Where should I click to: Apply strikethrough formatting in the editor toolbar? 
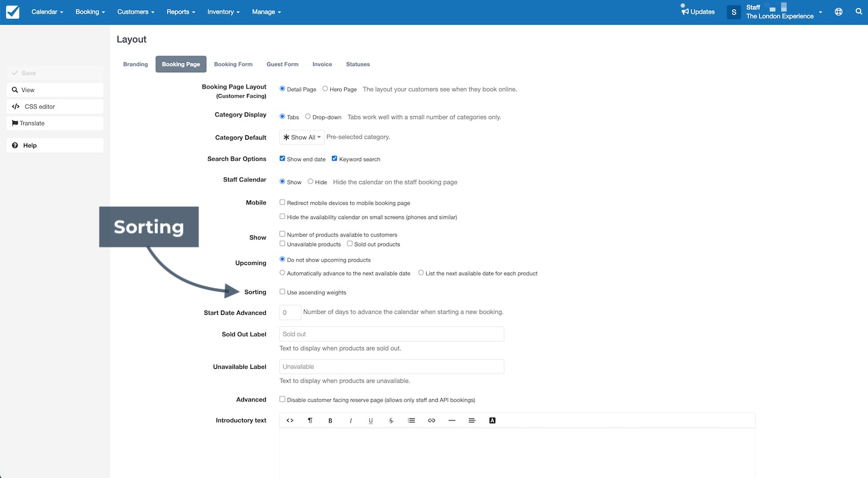391,420
